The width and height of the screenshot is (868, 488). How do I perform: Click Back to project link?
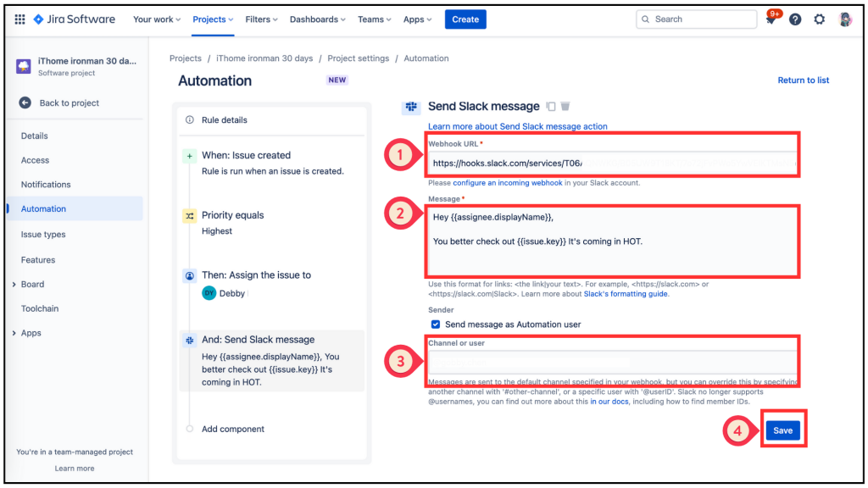70,103
